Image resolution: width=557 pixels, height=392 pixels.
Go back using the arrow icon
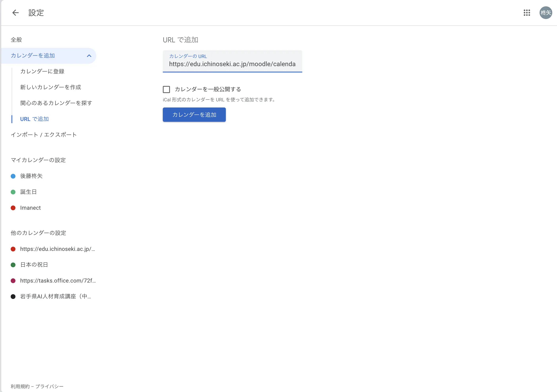(15, 13)
